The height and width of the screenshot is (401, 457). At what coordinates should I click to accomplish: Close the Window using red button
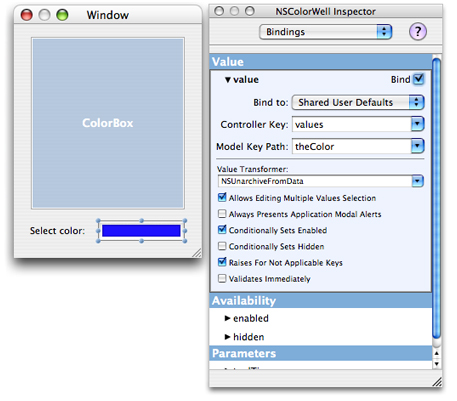click(27, 15)
